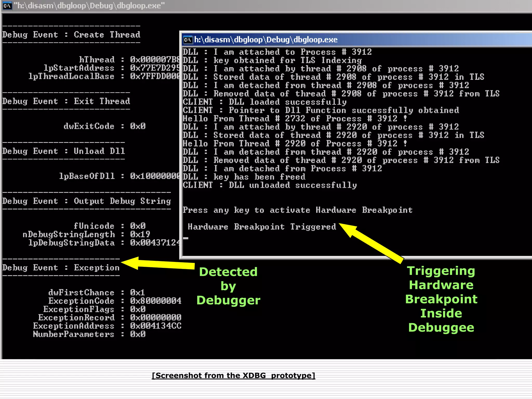Click the caption '[Screenshot from the XDBG prototype]'

pos(234,375)
